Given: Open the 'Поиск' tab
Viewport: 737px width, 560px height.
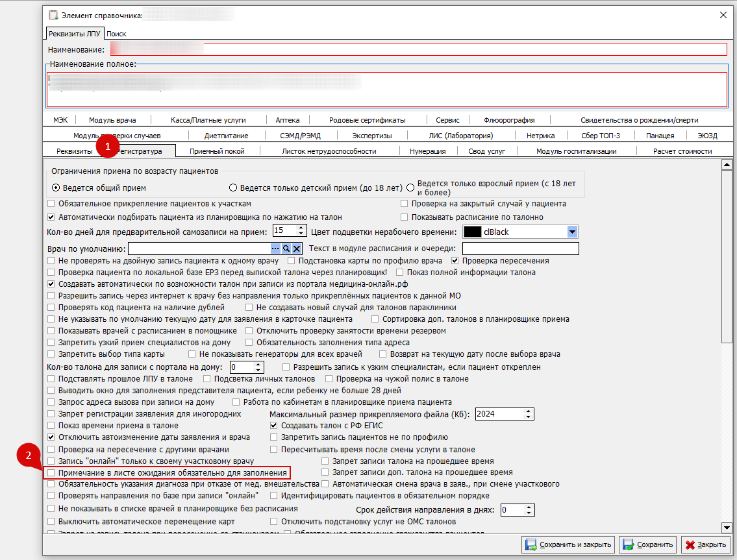Looking at the screenshot, I should [116, 33].
